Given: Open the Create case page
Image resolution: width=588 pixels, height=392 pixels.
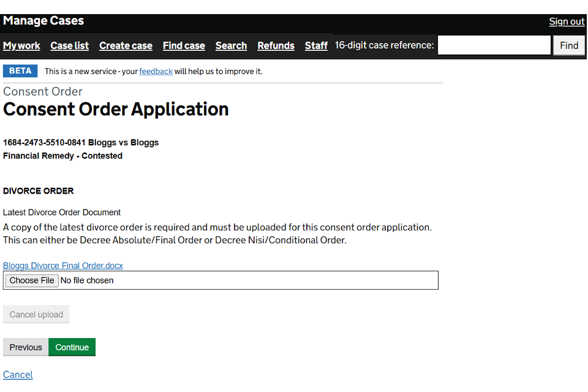Looking at the screenshot, I should click(126, 46).
